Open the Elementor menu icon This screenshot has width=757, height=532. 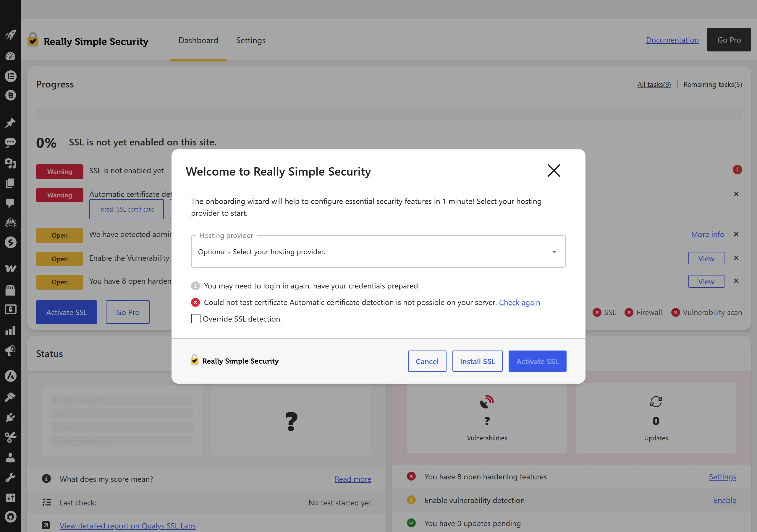coord(11,76)
